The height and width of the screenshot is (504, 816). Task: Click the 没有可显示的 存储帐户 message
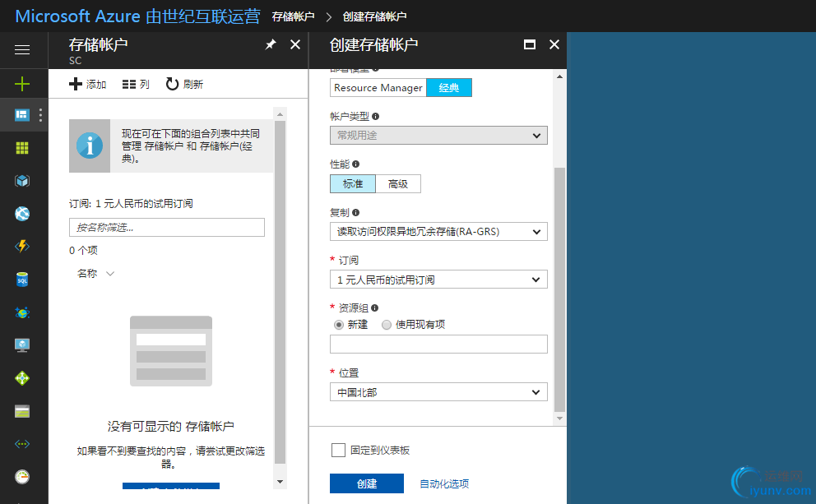point(171,427)
